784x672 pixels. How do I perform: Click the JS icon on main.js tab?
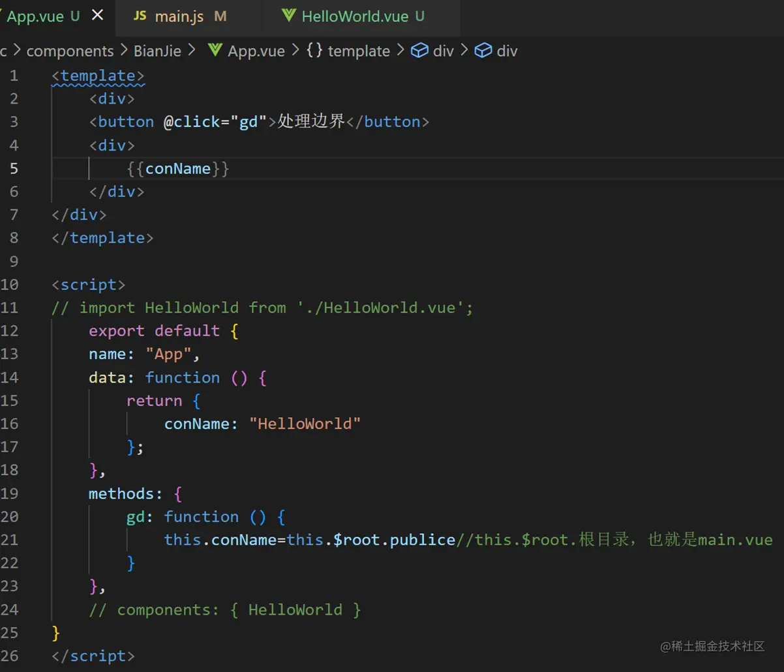[x=140, y=16]
